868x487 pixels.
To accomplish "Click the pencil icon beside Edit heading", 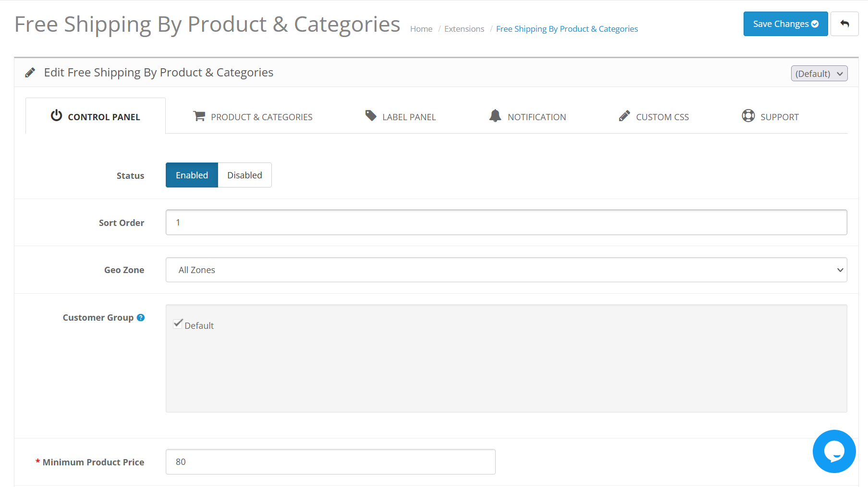I will pyautogui.click(x=30, y=73).
